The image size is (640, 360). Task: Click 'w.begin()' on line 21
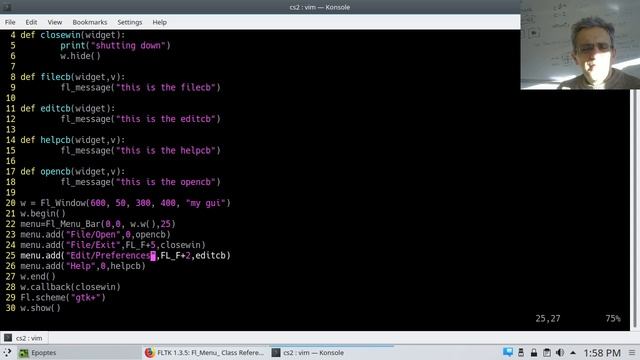[43, 213]
